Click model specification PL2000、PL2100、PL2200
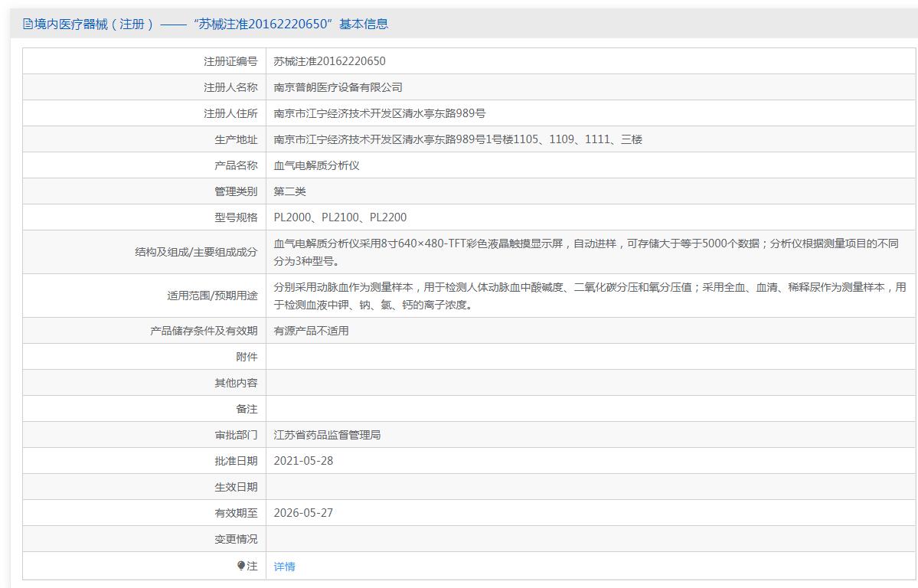 340,217
